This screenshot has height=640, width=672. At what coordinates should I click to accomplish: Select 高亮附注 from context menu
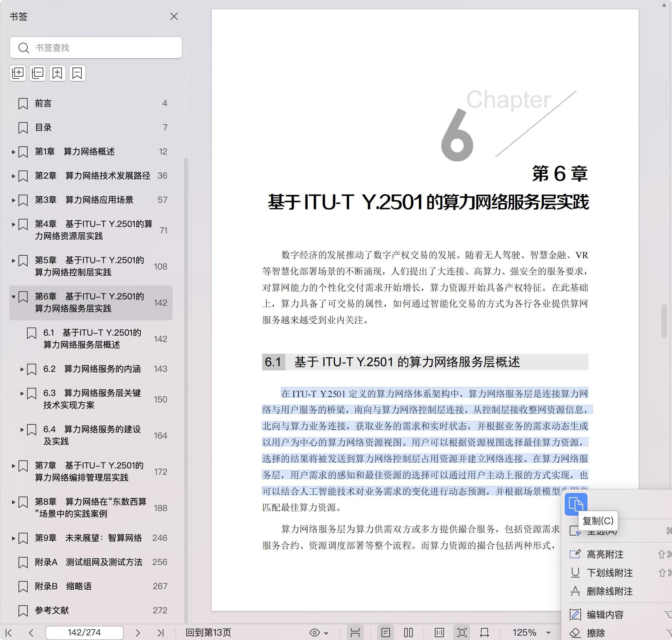pyautogui.click(x=605, y=554)
